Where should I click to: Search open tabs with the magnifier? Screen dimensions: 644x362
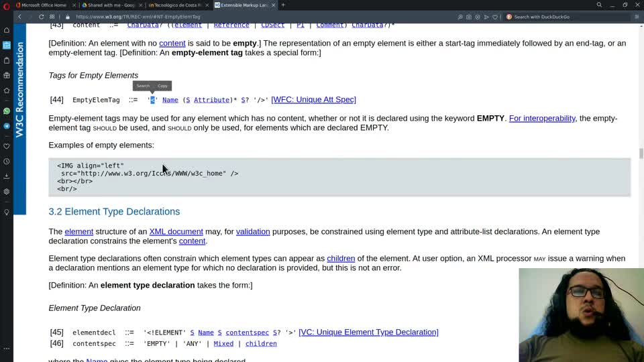599,5
